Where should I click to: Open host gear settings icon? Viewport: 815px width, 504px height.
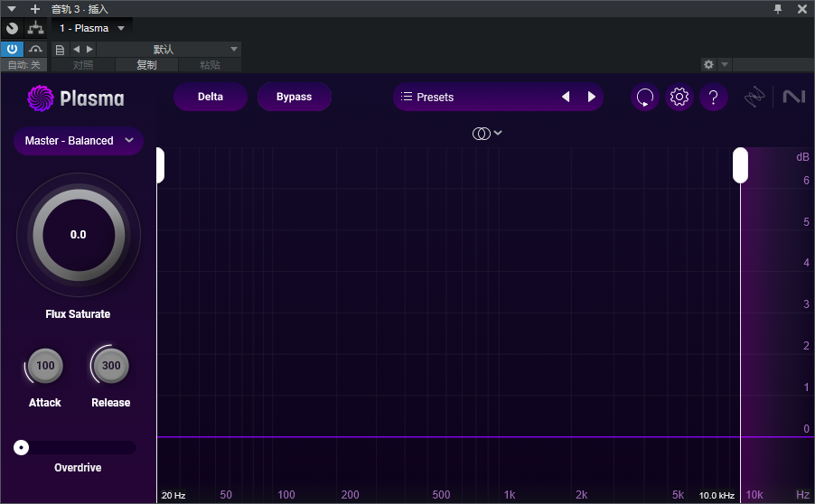click(708, 64)
